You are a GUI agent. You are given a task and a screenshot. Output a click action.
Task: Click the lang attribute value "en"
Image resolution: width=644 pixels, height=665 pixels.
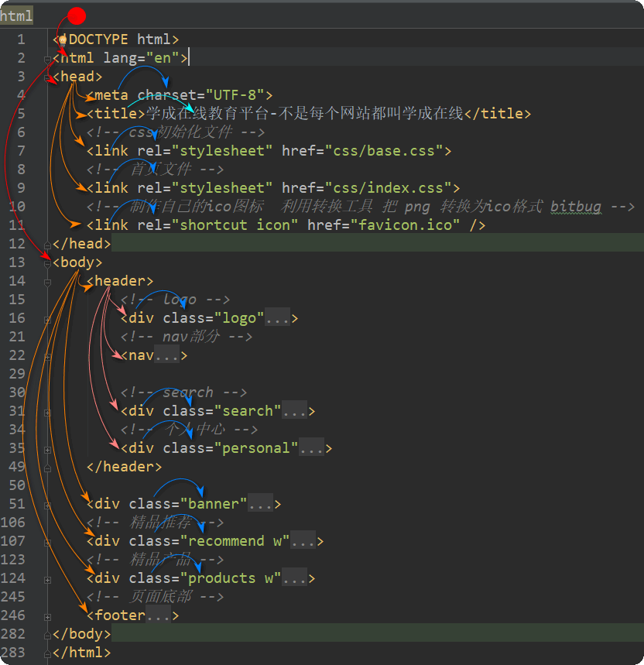point(163,58)
